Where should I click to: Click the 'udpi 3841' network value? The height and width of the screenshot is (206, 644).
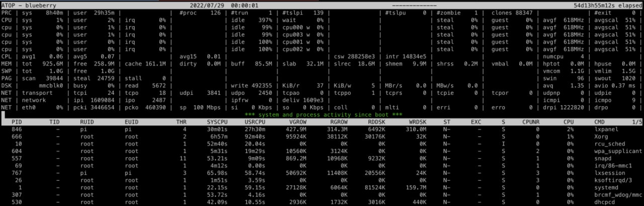[x=200, y=93]
